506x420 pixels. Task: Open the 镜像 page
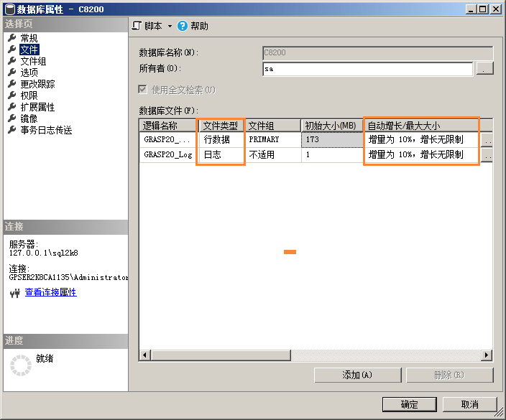pos(29,118)
